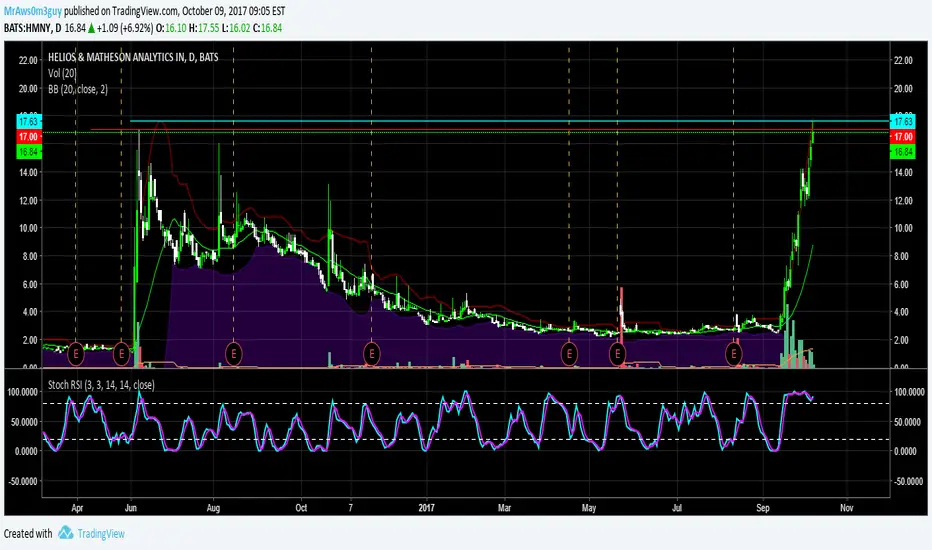Viewport: 932px width, 550px height.
Task: Click the L:16.02 low value
Action: pyautogui.click(x=237, y=28)
